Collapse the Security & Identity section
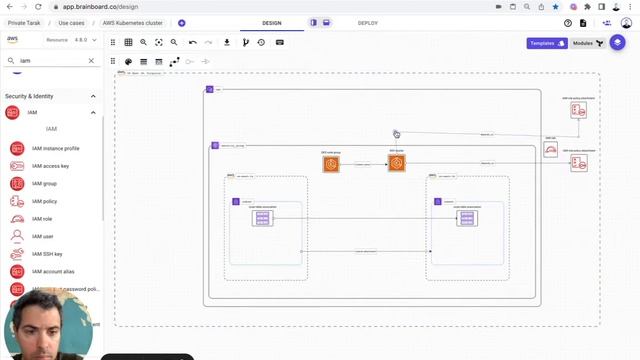Screen dimensions: 640x360 coord(93,96)
